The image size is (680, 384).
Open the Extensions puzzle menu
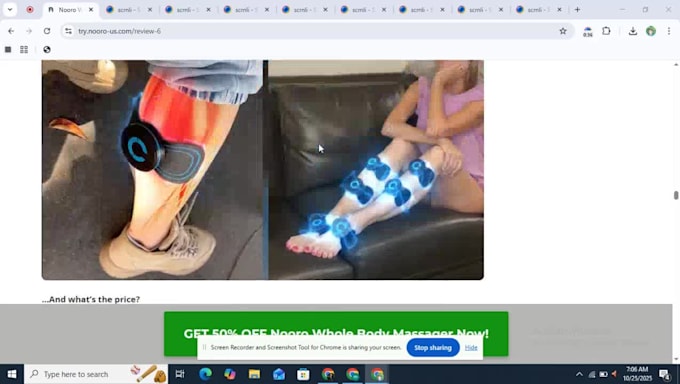tap(606, 31)
